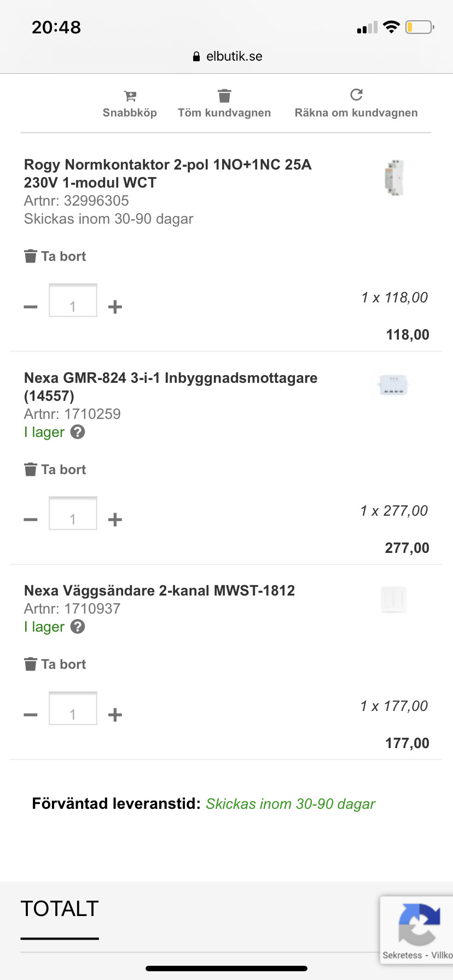The width and height of the screenshot is (453, 980).
Task: Decrease quantity of Nexa GMR-824 receiver
Action: [31, 520]
